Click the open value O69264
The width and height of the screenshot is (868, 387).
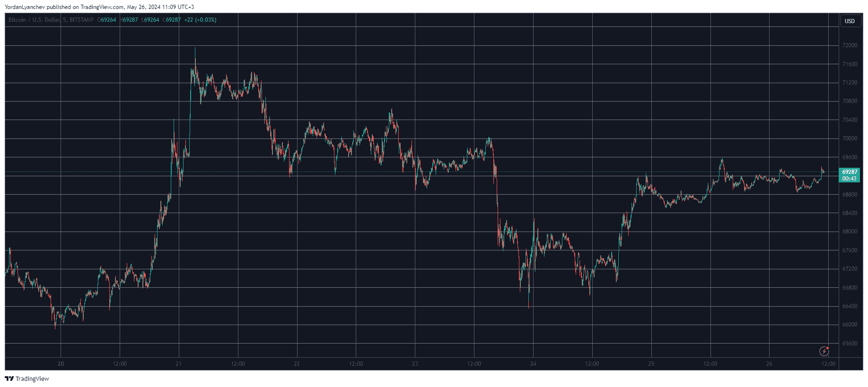[x=107, y=20]
